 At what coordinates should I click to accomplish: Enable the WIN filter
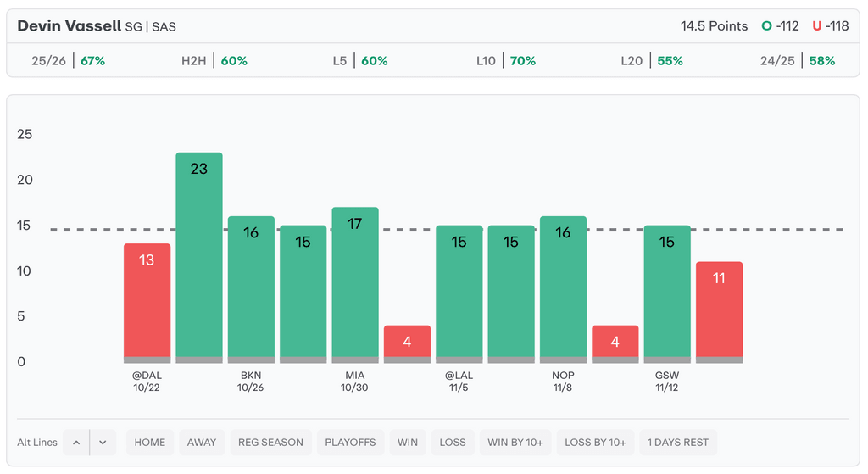(408, 443)
